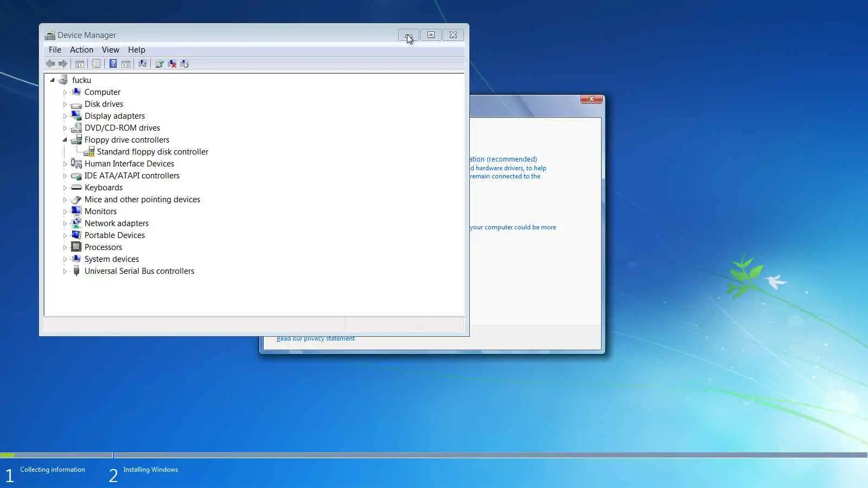This screenshot has height=488, width=868.
Task: Select the DVD/CD-ROM drives category icon
Action: pos(76,128)
